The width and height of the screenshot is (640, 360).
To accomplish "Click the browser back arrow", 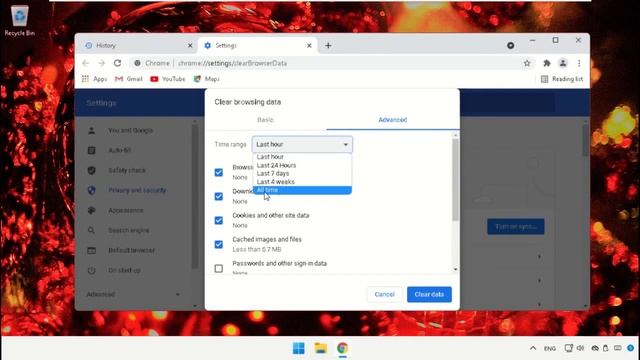I will point(85,63).
